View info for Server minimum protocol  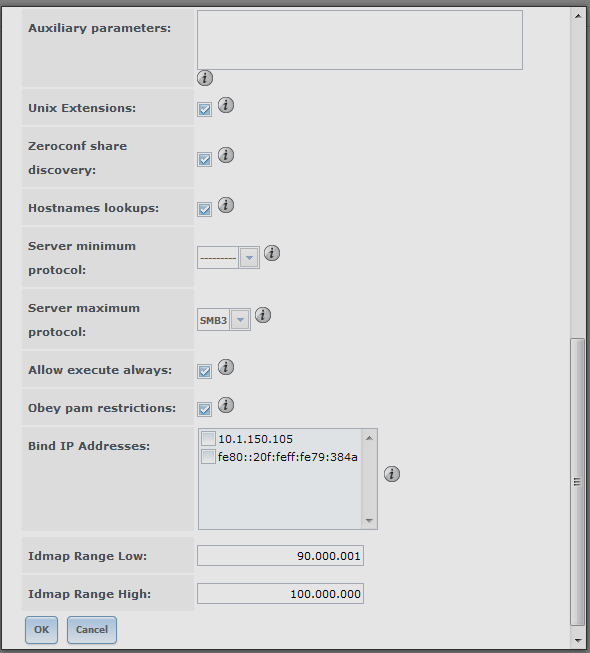pos(272,253)
